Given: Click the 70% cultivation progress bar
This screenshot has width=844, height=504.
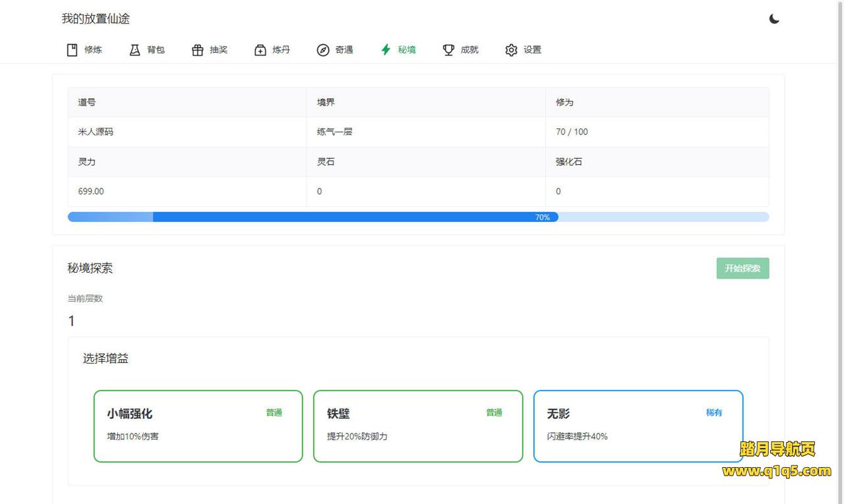Looking at the screenshot, I should point(418,217).
